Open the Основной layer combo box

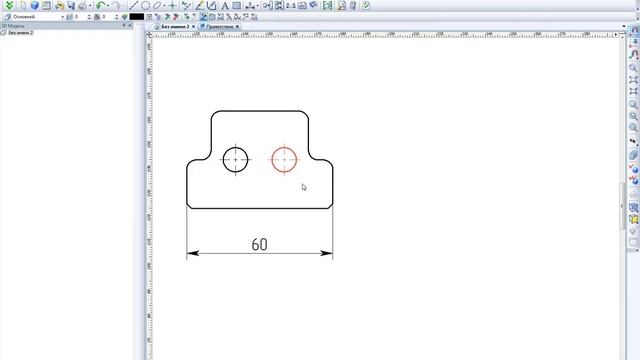point(34,17)
